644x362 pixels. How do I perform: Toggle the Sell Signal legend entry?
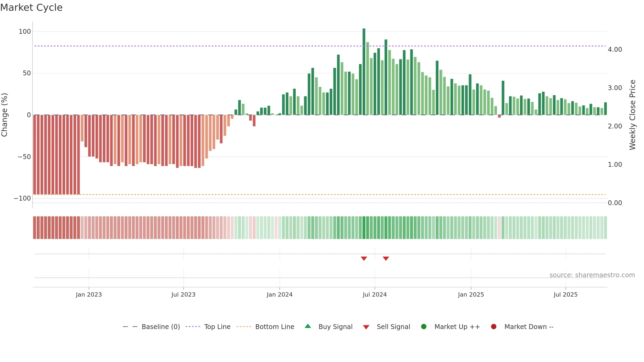pyautogui.click(x=386, y=327)
